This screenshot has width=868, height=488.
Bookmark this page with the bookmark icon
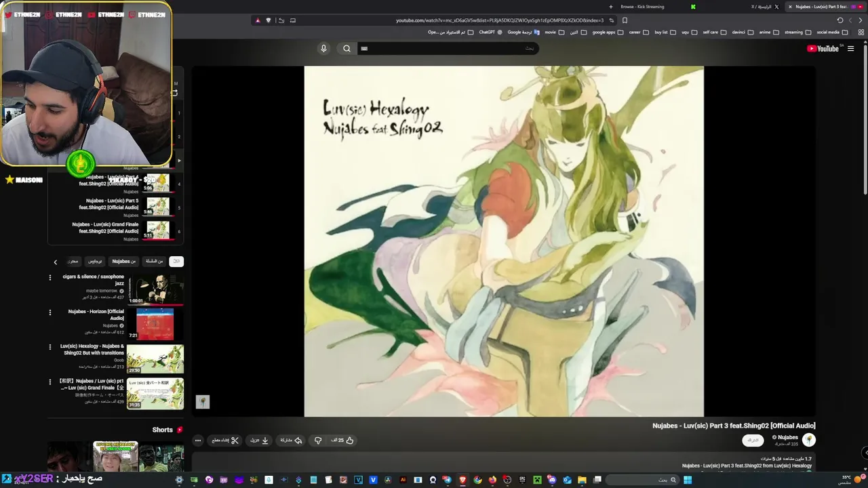coord(625,20)
